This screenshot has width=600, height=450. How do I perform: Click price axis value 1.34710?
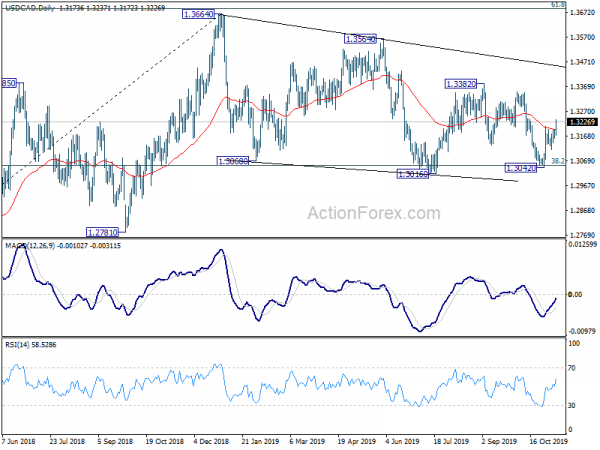(582, 62)
